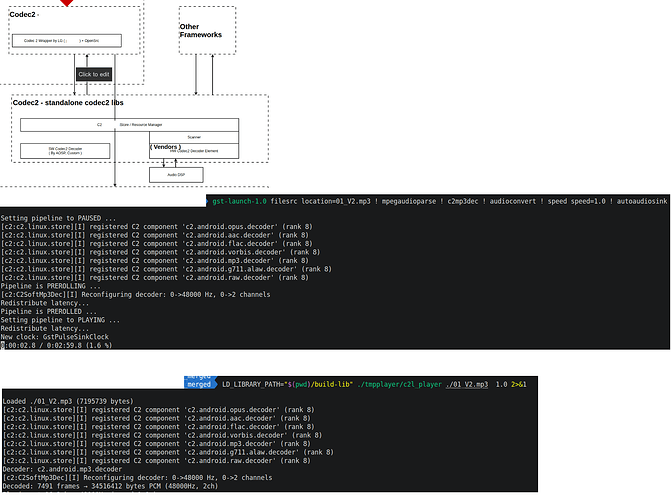Click 'New clock: GstPulseSinkClock' line
This screenshot has height=499, width=671.
coord(54,337)
